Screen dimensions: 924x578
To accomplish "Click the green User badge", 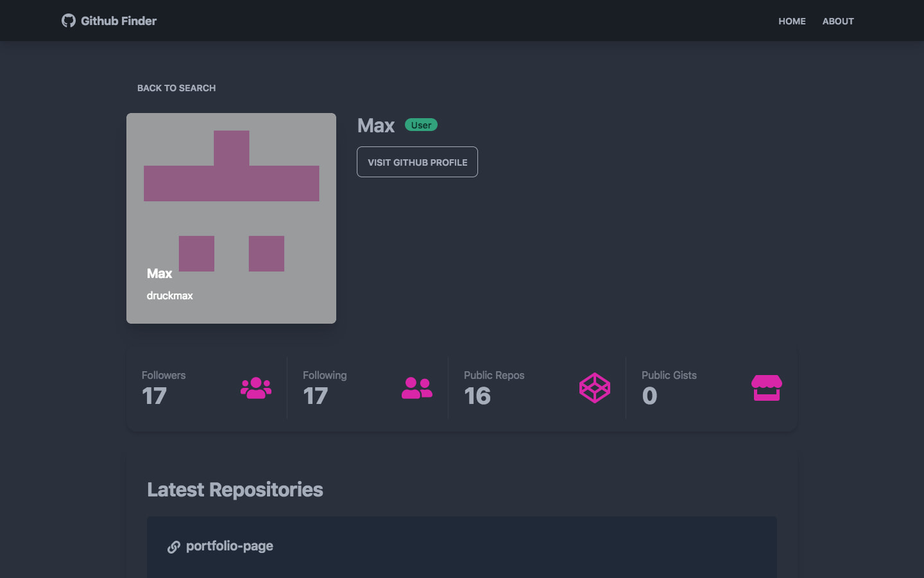I will coord(421,125).
